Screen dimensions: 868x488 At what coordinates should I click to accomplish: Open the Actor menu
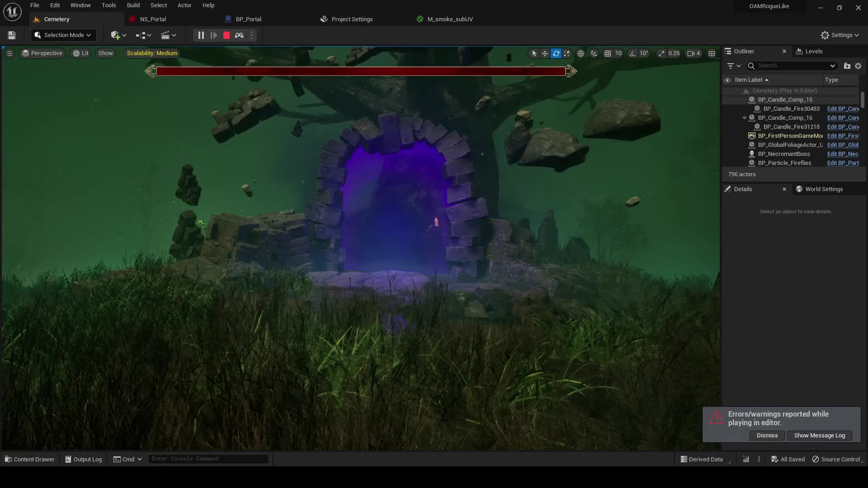[184, 5]
